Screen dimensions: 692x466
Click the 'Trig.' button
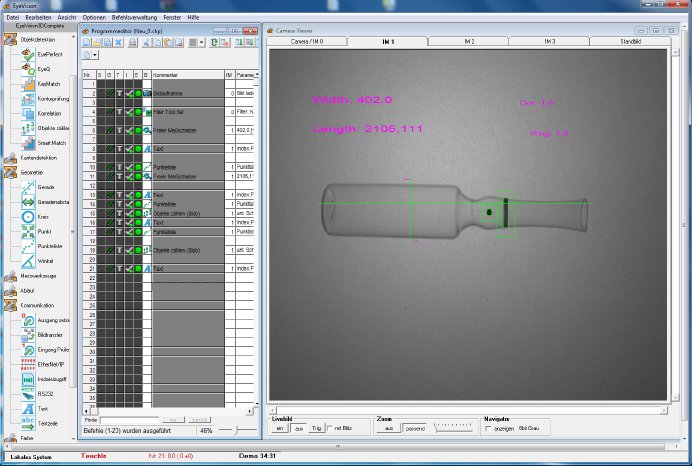(x=316, y=428)
